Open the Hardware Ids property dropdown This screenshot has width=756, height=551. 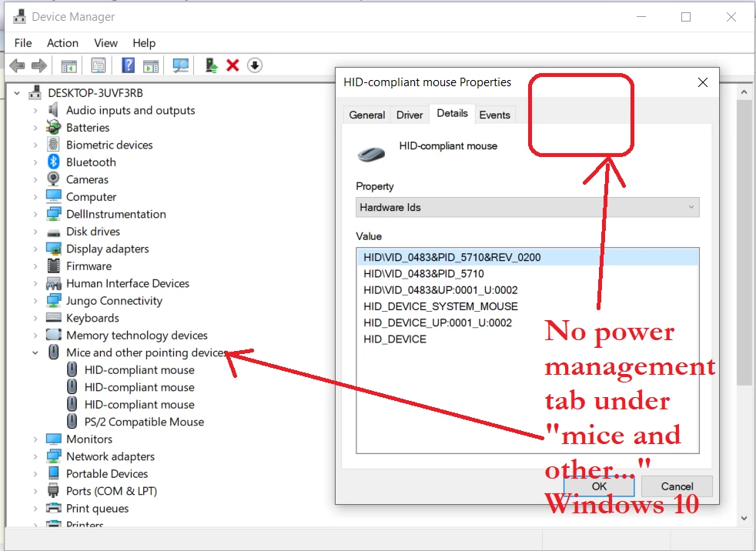pyautogui.click(x=527, y=207)
